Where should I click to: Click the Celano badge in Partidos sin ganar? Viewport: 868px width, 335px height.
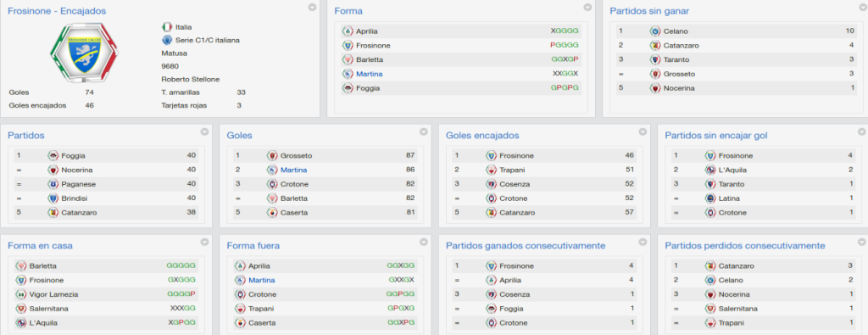coord(655,31)
